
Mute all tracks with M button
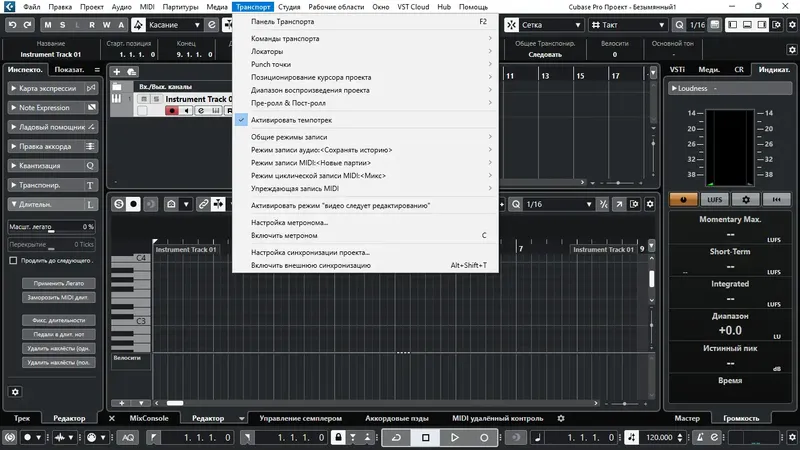pyautogui.click(x=48, y=24)
